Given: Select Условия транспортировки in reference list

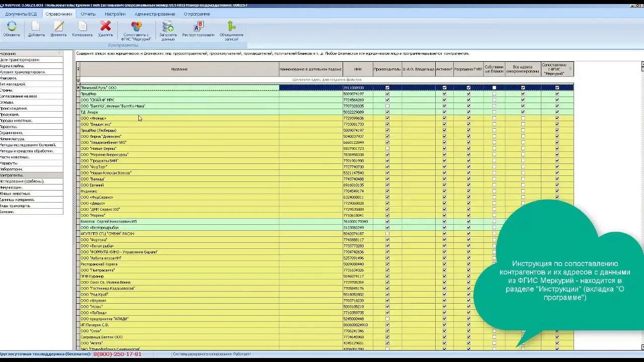Looking at the screenshot, I should click(31, 72).
